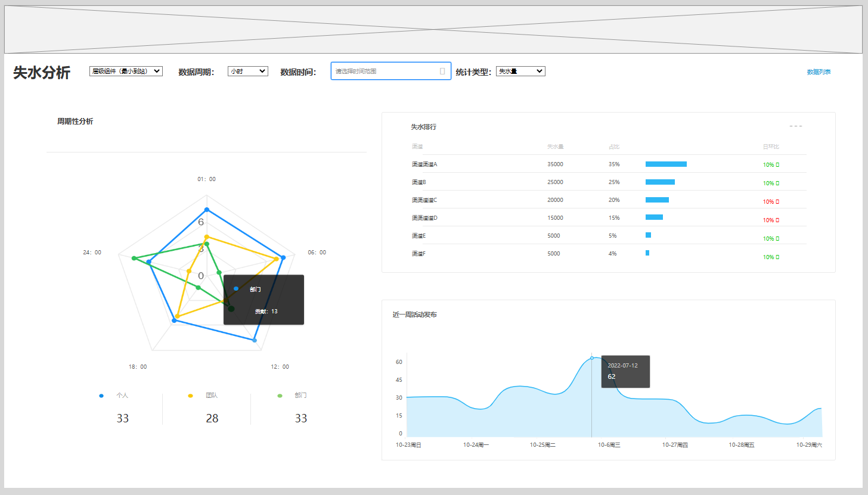
Task: Click the blue radar point near 12:00
Action: (x=255, y=341)
